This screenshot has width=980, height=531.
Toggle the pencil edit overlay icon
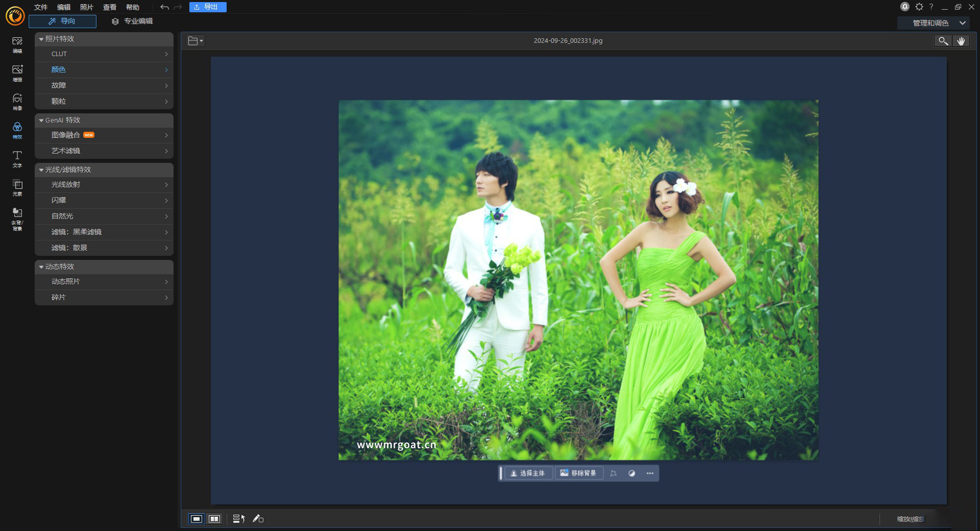click(258, 519)
